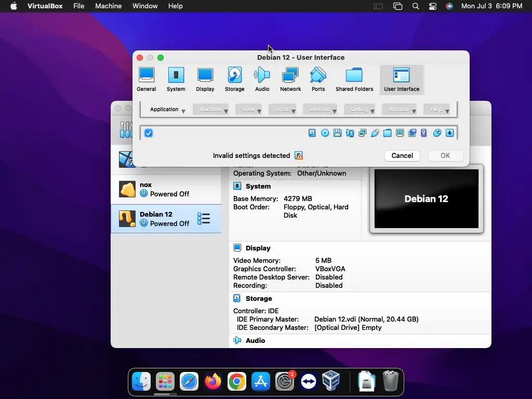Toggle the optical disk status bar indicator
This screenshot has width=532, height=399.
(x=325, y=133)
